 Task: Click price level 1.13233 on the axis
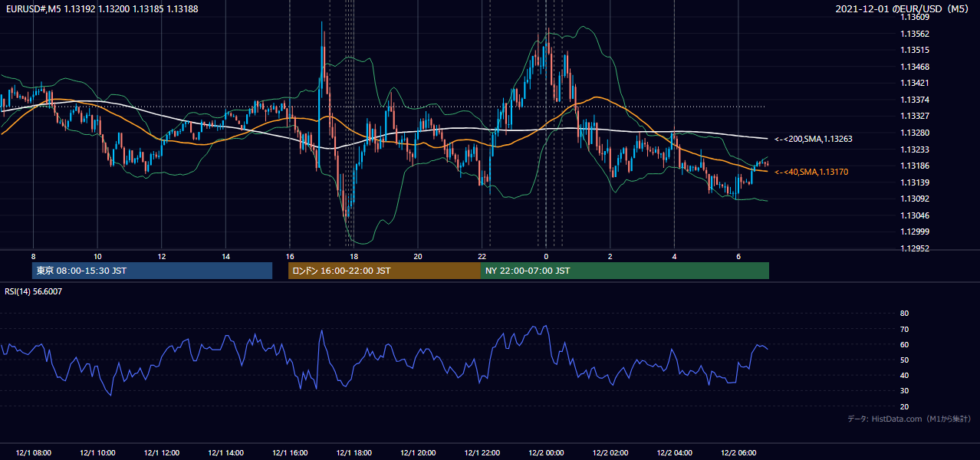click(914, 149)
